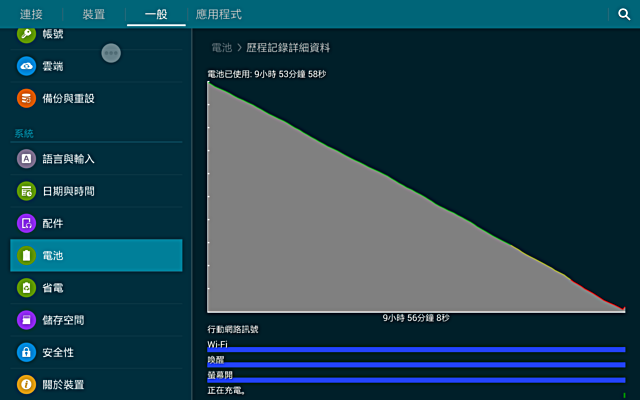640x400 pixels.
Task: Go back via 電池 breadcrumb
Action: coord(222,48)
